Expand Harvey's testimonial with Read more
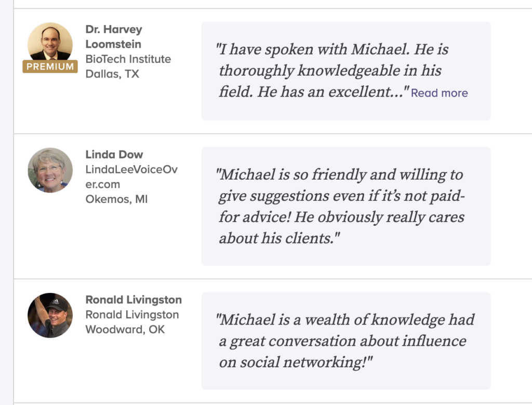 439,93
